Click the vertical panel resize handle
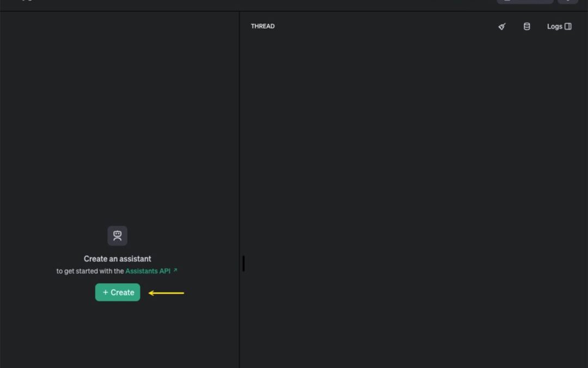Image resolution: width=588 pixels, height=368 pixels. click(243, 263)
